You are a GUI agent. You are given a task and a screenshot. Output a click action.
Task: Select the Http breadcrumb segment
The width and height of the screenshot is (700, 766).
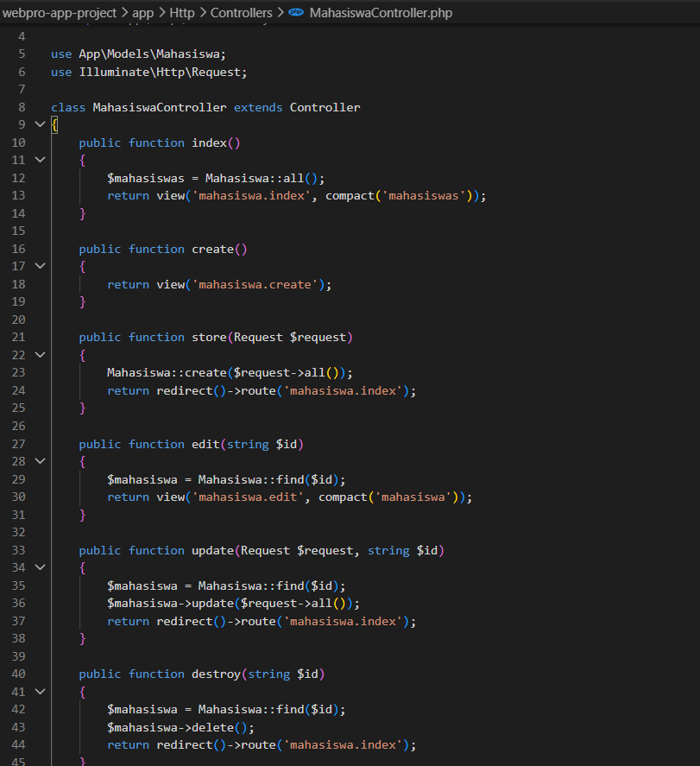[182, 13]
